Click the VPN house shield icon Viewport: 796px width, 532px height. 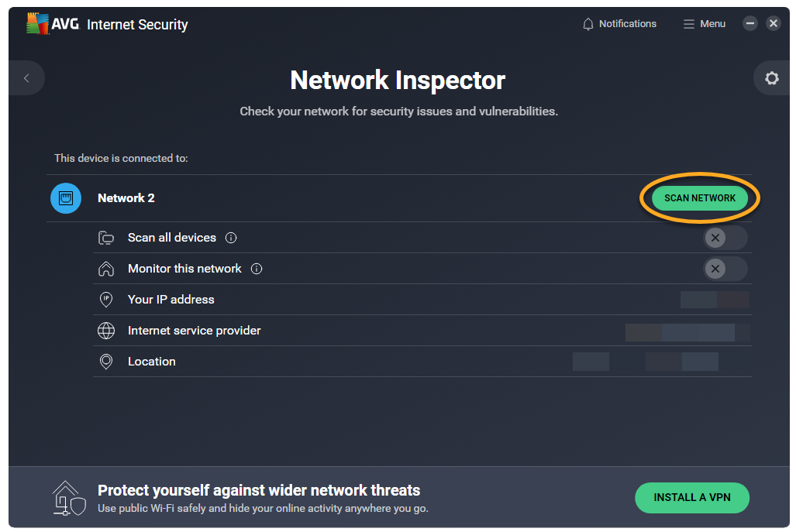pyautogui.click(x=68, y=499)
